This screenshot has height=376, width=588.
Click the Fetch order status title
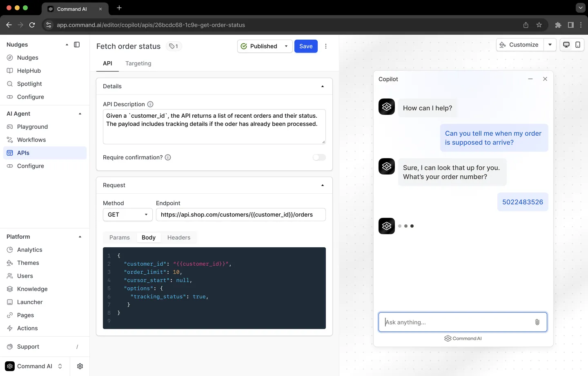[128, 46]
